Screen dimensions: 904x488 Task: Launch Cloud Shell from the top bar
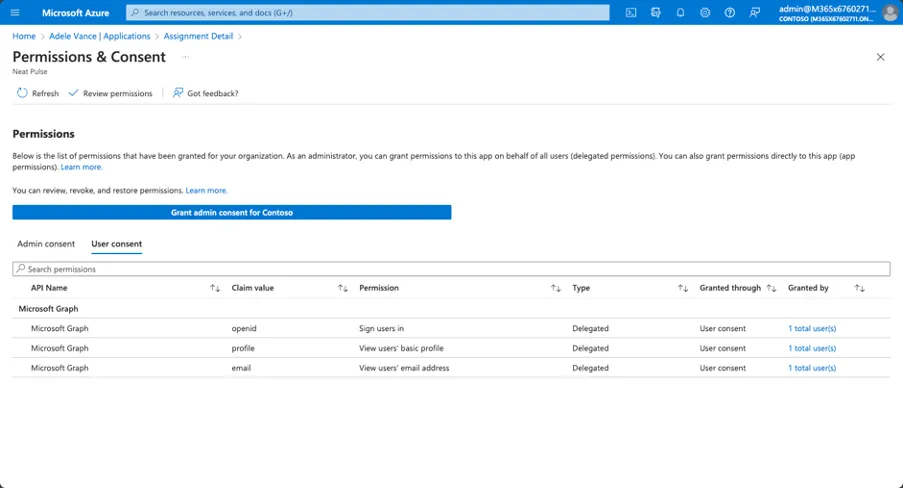tap(631, 13)
